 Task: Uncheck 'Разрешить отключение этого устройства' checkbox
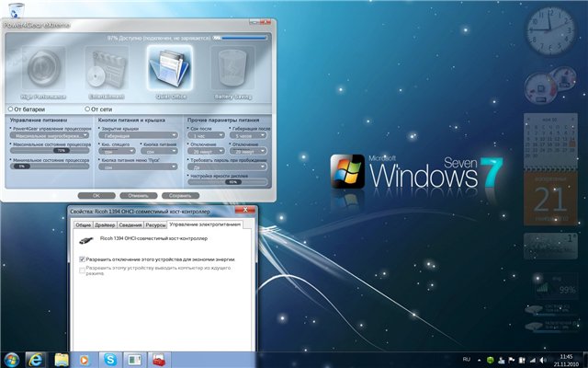[x=82, y=259]
